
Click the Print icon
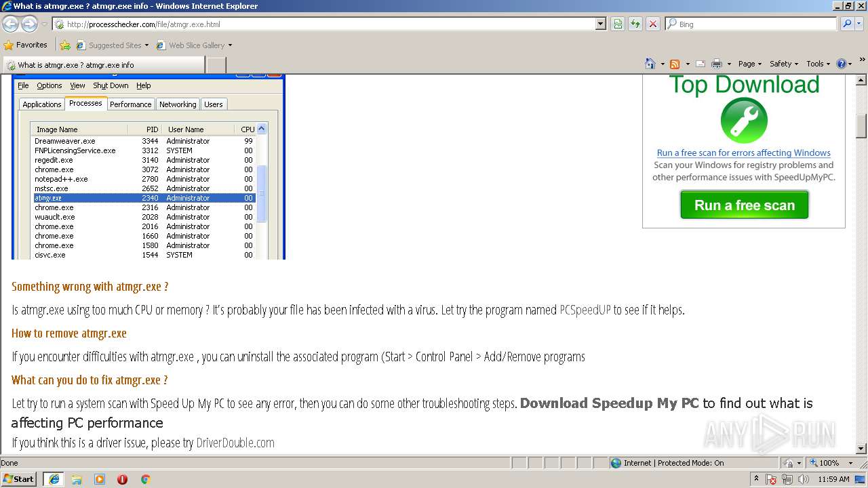tap(717, 64)
